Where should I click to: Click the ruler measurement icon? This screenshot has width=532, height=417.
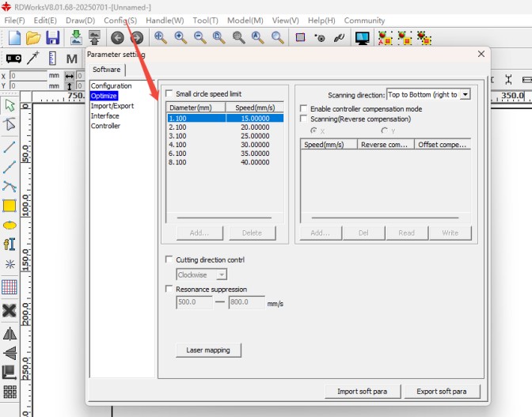point(52,59)
